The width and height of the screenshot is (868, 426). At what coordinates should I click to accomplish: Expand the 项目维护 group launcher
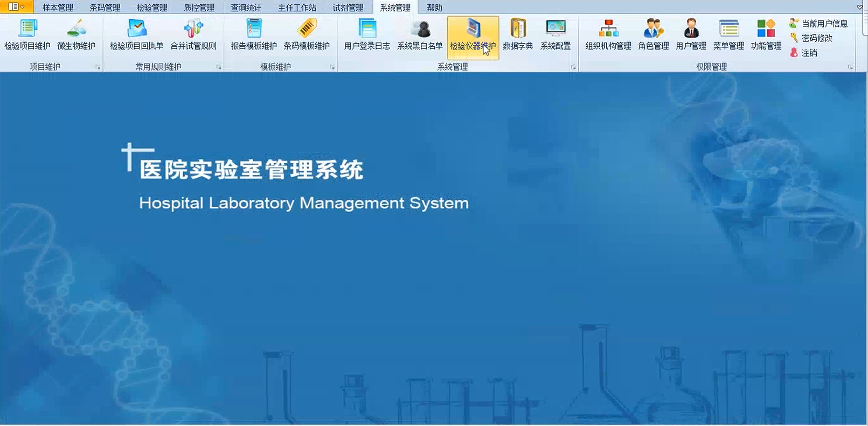click(98, 67)
